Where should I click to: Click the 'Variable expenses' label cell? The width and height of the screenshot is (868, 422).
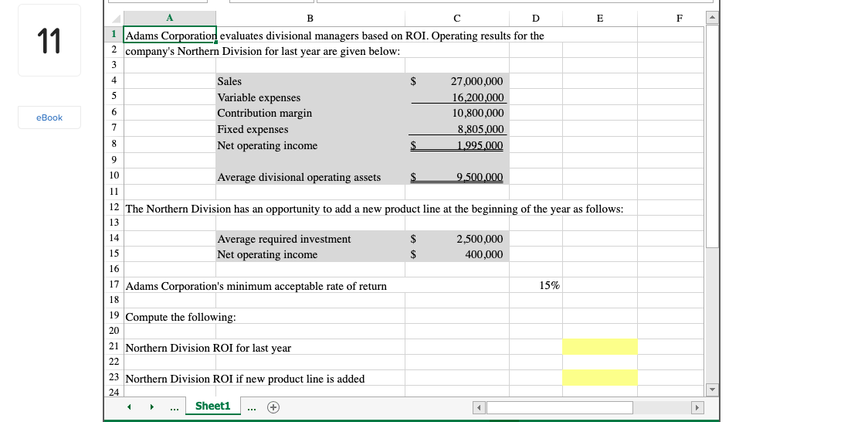310,97
